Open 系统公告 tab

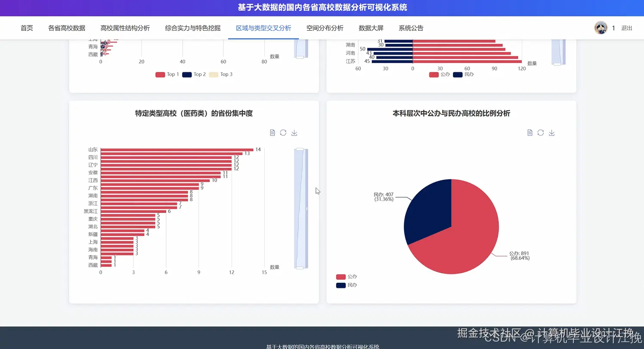(411, 28)
